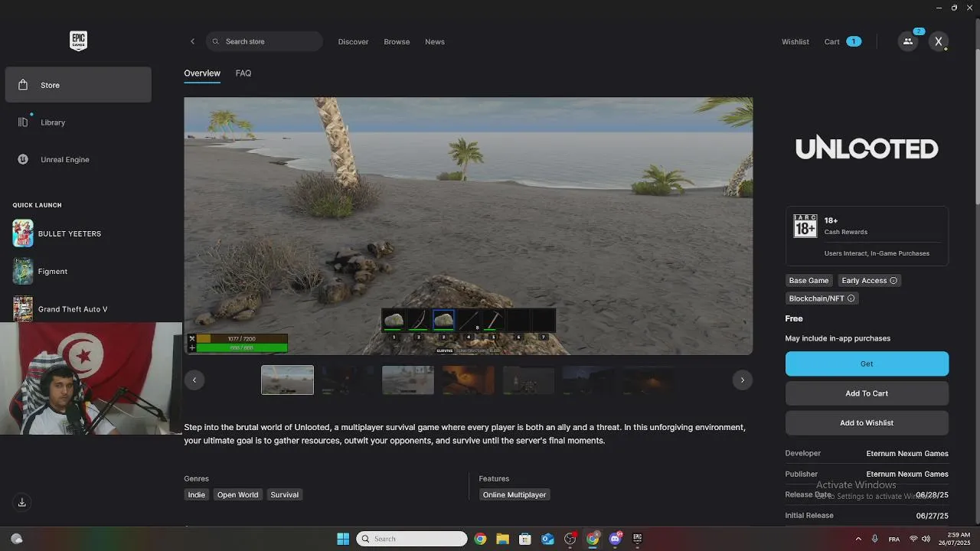
Task: Open the Wishlist link
Action: [795, 41]
